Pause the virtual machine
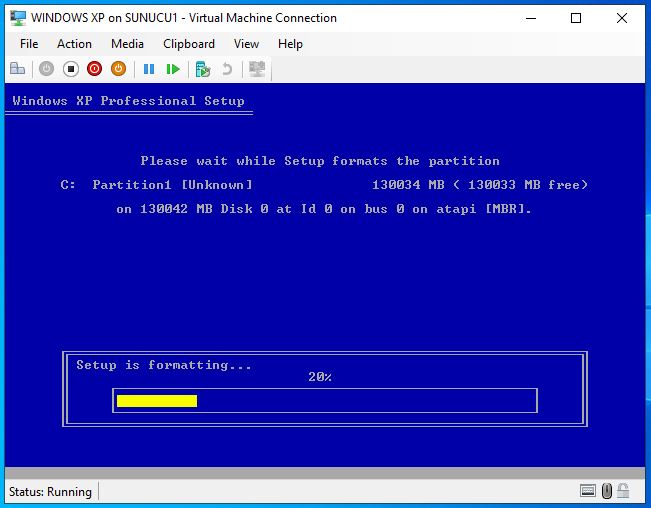The height and width of the screenshot is (508, 651). [x=149, y=68]
